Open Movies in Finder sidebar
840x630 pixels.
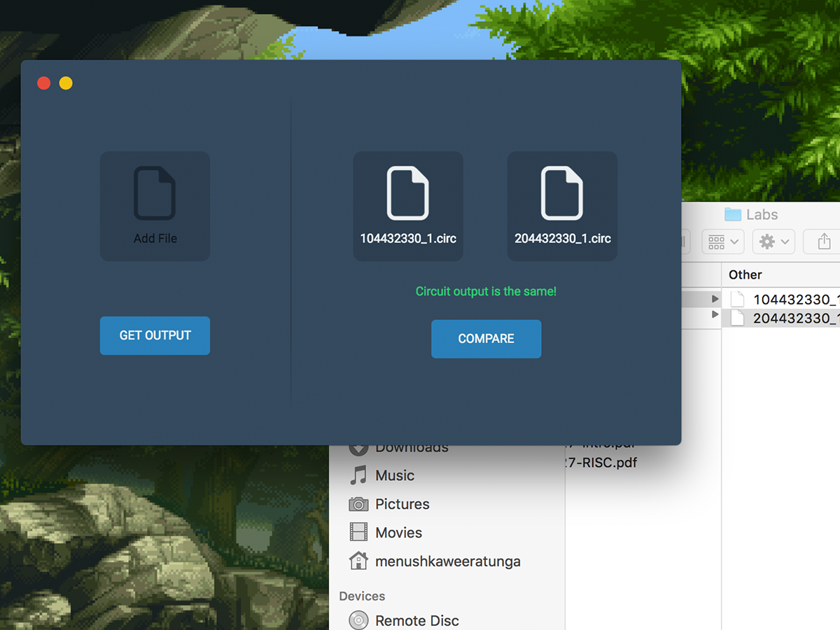click(x=386, y=533)
